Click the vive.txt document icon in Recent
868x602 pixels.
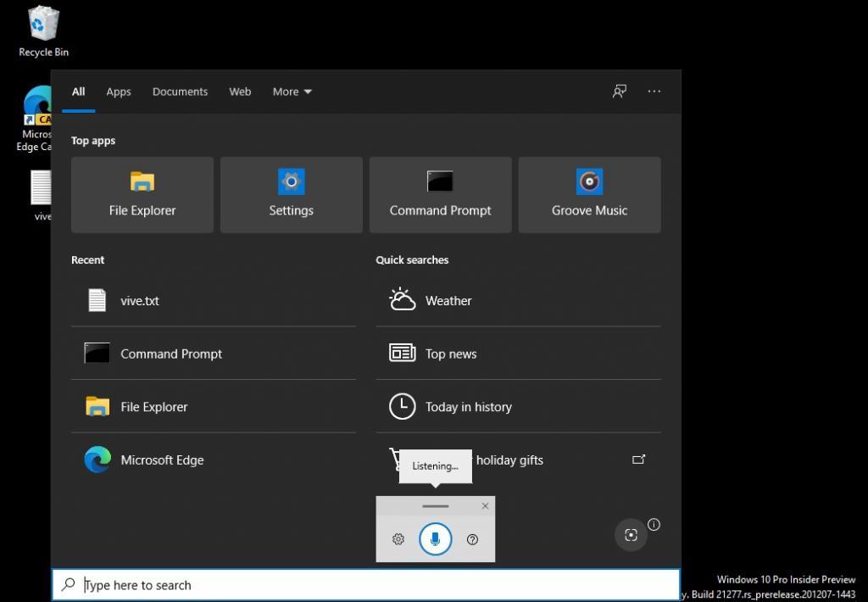97,300
